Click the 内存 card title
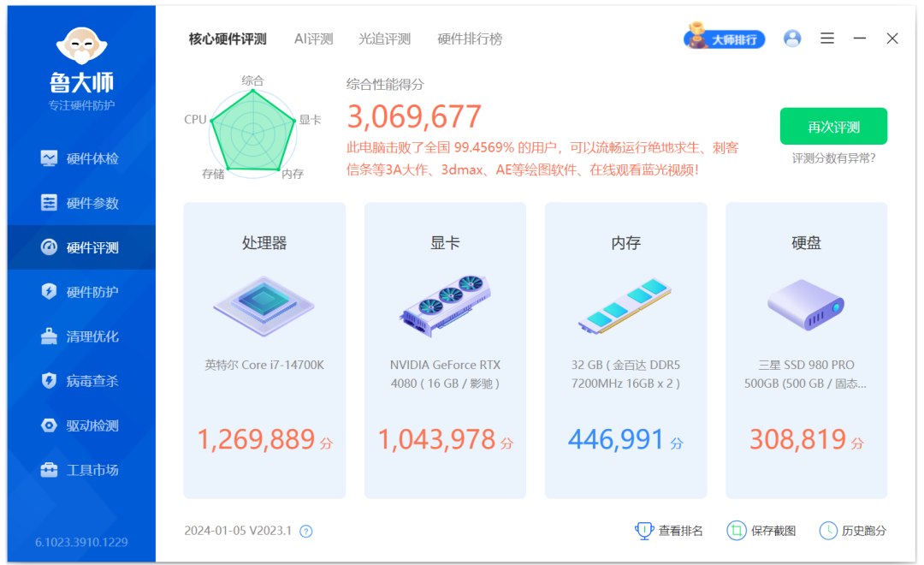924x565 pixels. click(625, 243)
